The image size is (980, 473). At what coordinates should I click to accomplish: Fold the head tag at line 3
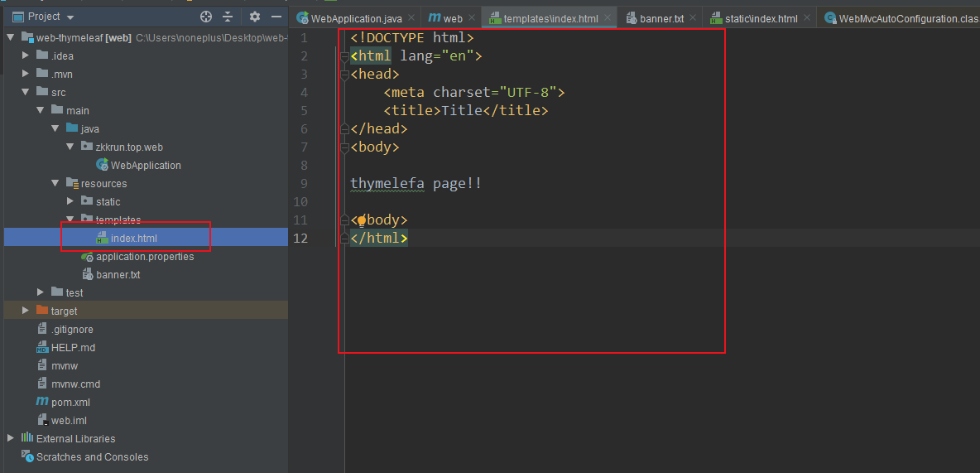click(x=343, y=75)
